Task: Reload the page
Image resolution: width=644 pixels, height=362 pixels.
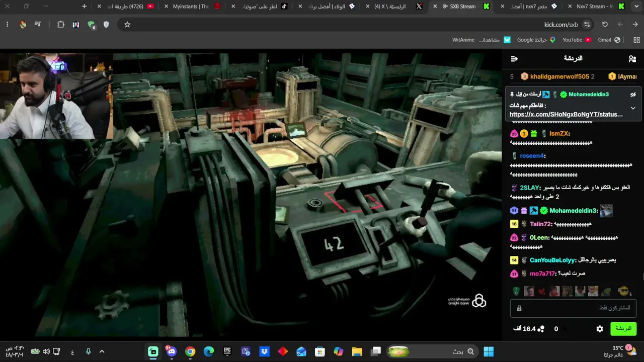Action: click(x=605, y=25)
